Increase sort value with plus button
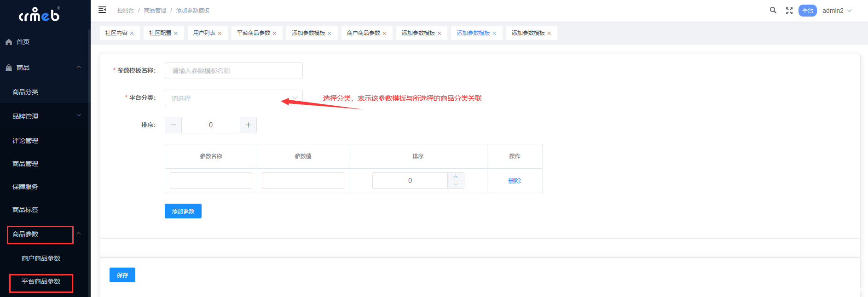 coord(248,125)
